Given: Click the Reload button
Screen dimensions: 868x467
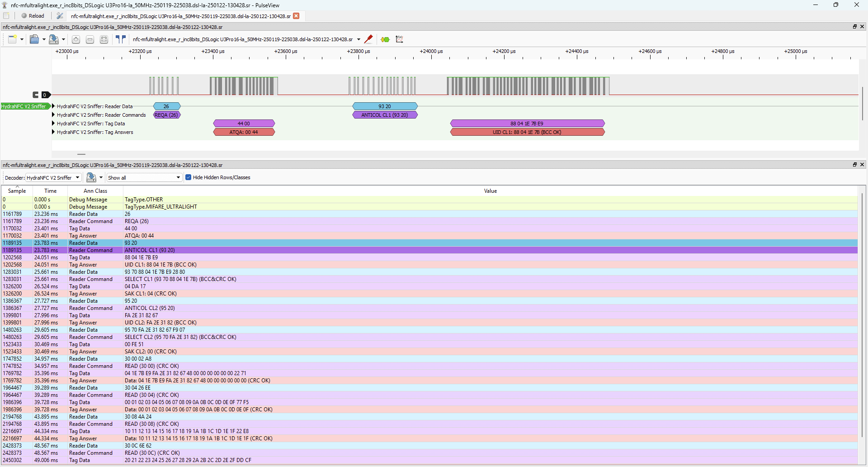Looking at the screenshot, I should [33, 16].
